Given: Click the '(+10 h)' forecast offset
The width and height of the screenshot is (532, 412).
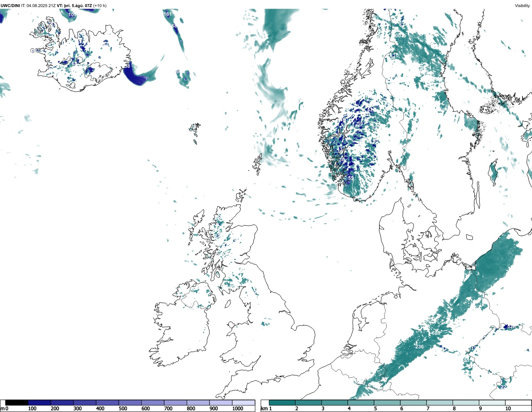Looking at the screenshot, I should 100,5.
